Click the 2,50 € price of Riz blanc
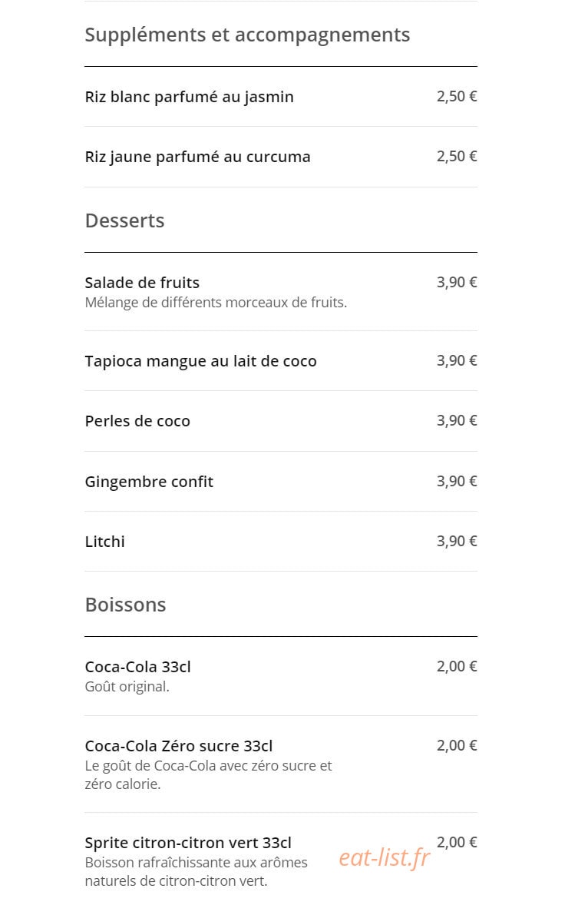This screenshot has width=588, height=905. point(457,96)
